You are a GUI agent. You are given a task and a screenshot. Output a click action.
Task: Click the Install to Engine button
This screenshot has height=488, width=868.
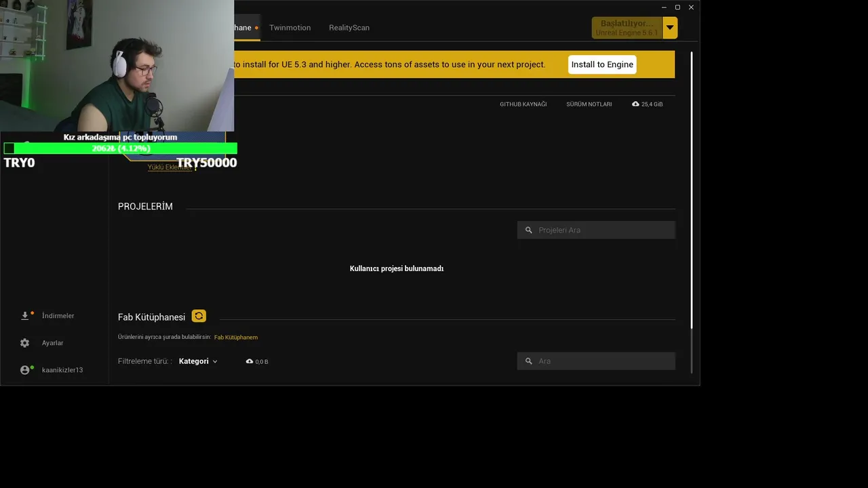pos(602,64)
